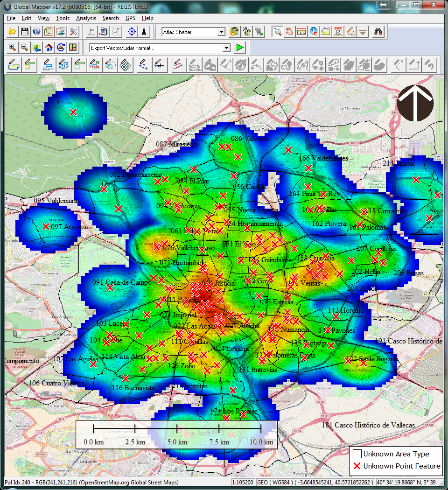Expand the Export Vector/Lidar Format list

227,48
